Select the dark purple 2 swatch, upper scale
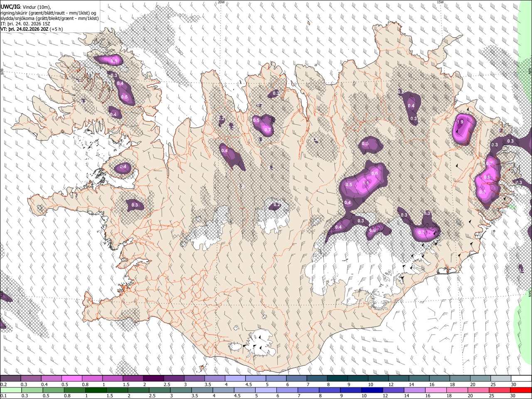Image resolution: width=532 pixels, height=399 pixels. tap(153, 379)
